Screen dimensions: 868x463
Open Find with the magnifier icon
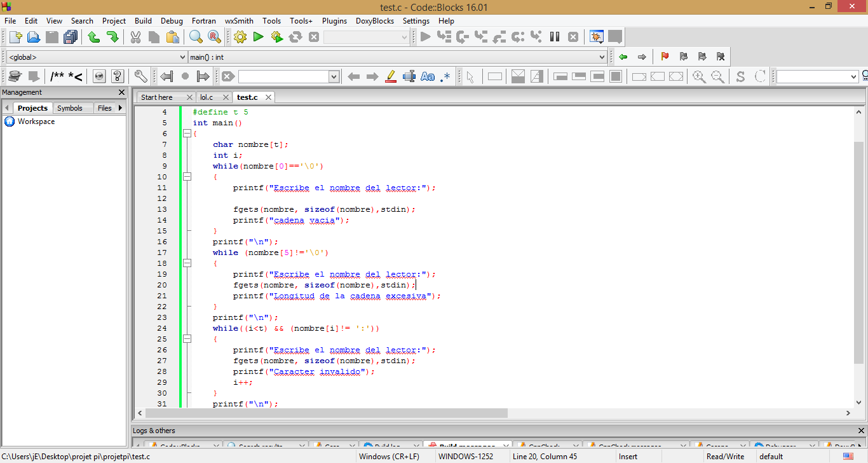tap(196, 37)
